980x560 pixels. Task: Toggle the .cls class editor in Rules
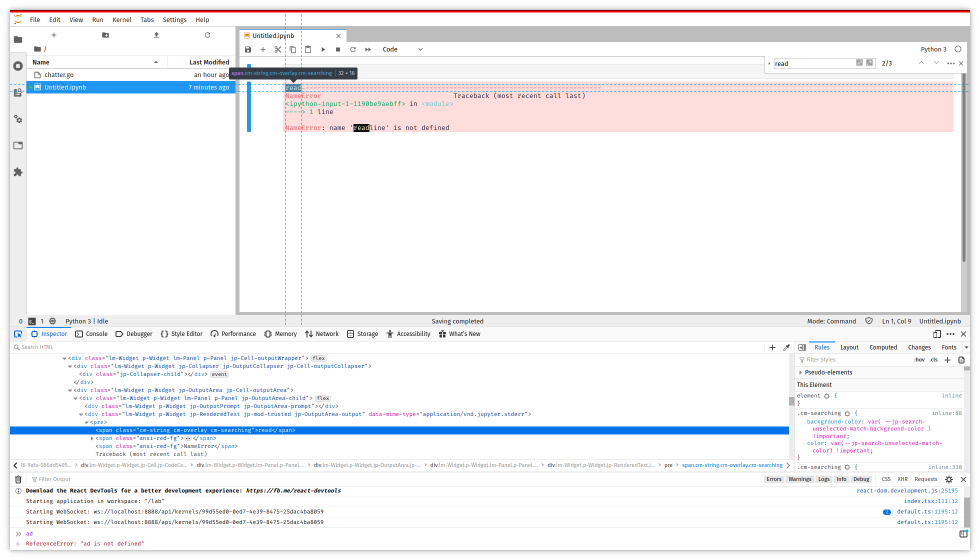[933, 359]
